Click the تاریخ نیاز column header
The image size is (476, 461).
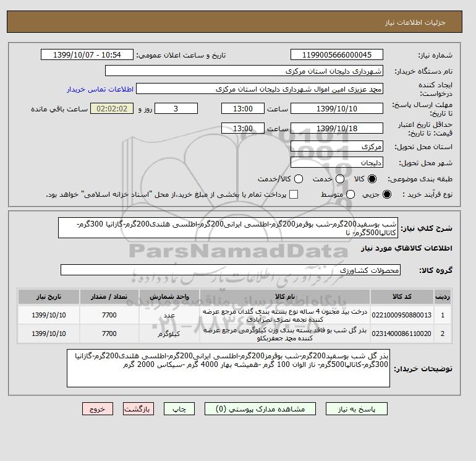pos(49,296)
